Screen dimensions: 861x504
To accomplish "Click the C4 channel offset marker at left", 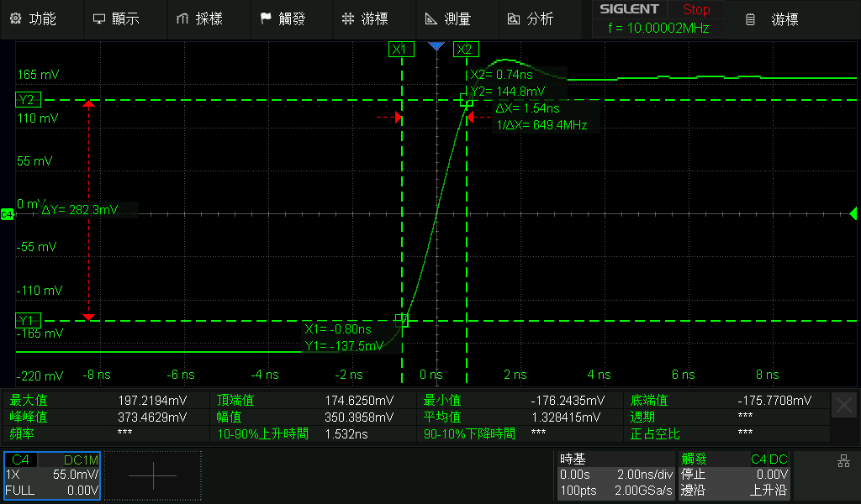I will point(7,214).
